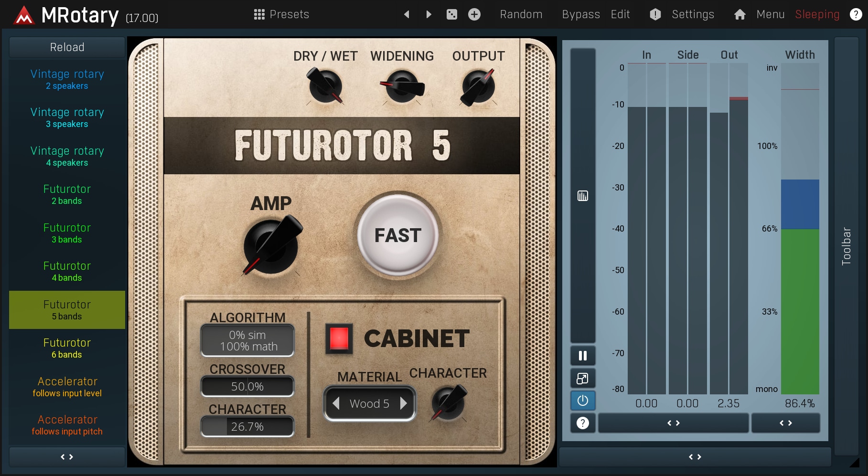Toggle the FAST speed button
Viewport: 868px width, 476px height.
pyautogui.click(x=398, y=235)
